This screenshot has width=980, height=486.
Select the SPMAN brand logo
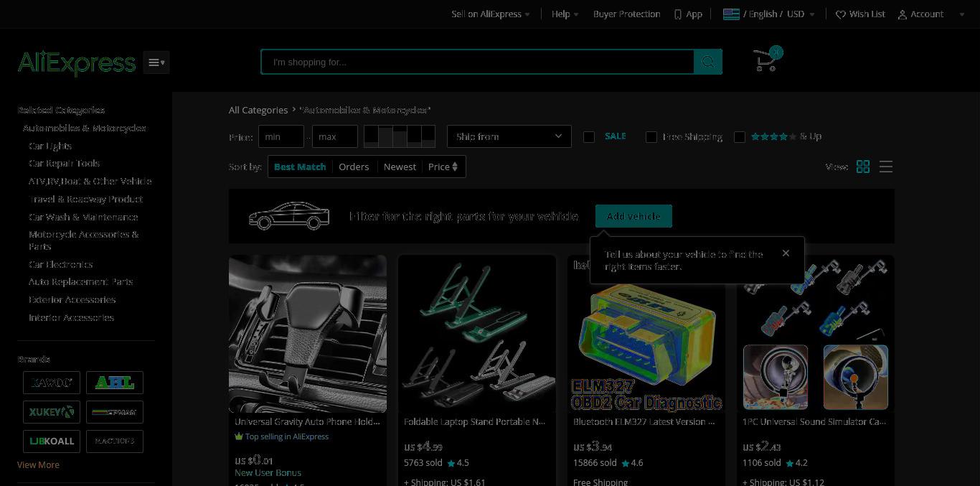[x=115, y=412]
